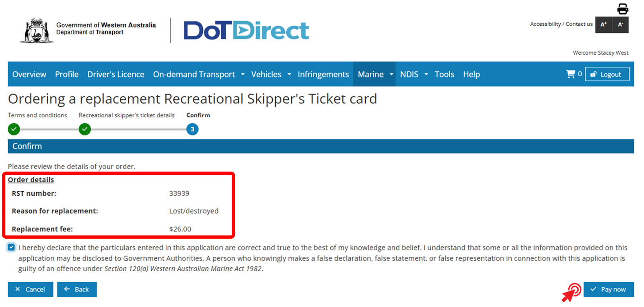Open the shopping cart icon

pos(570,74)
